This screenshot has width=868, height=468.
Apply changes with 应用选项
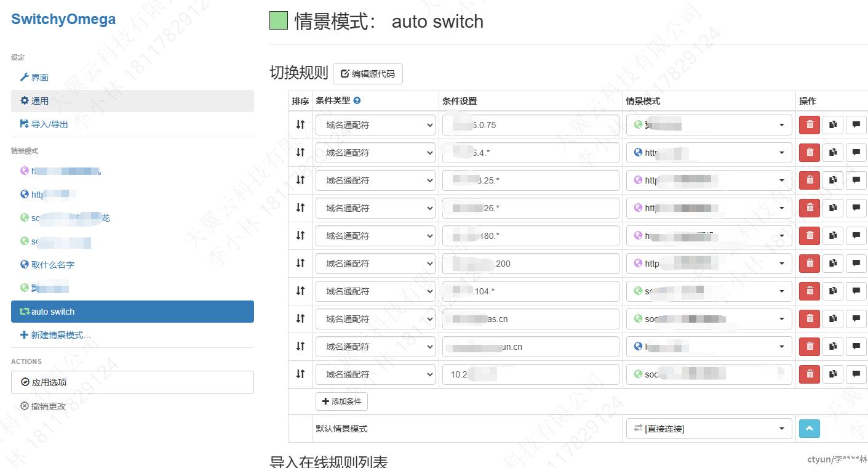132,382
